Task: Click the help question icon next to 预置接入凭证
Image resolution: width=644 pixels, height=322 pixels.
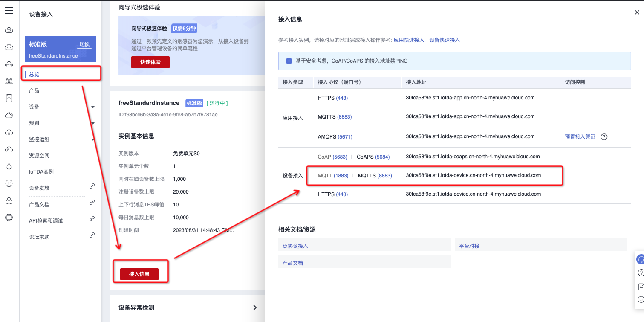Action: 604,137
